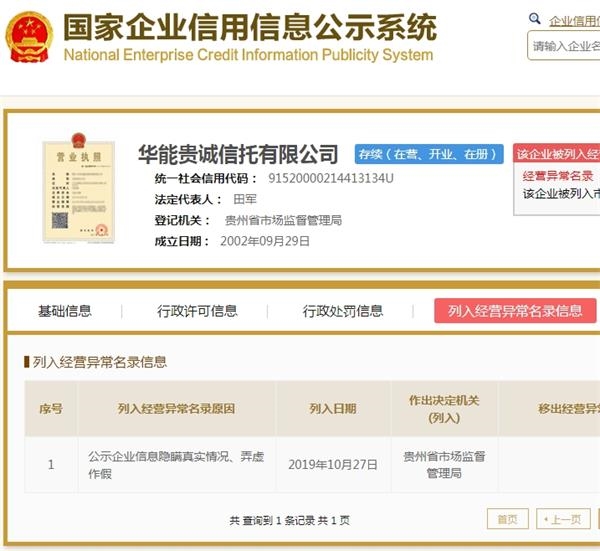Click establishment date 2002年09月29日
Screen dimensions: 600x551
265,241
